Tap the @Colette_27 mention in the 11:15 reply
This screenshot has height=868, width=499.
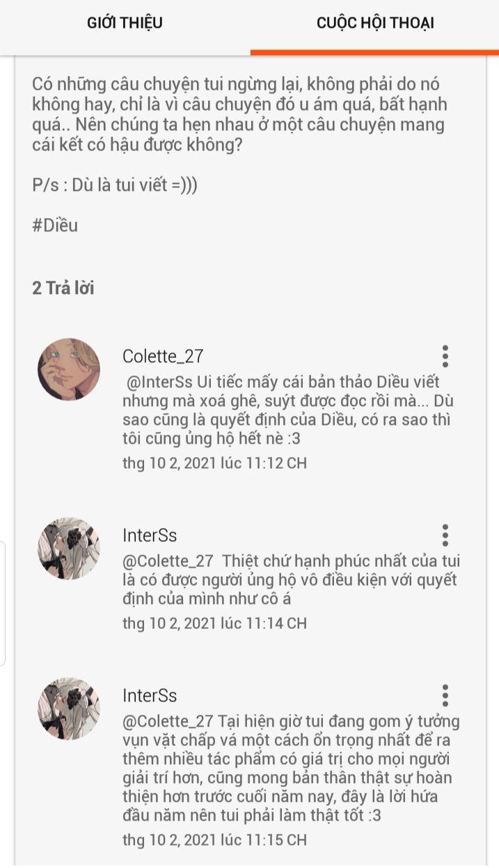(x=168, y=721)
